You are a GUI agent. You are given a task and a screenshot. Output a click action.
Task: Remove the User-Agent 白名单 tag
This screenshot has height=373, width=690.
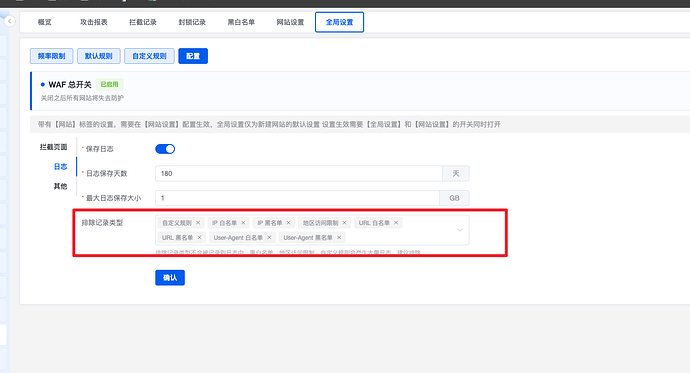coord(269,238)
